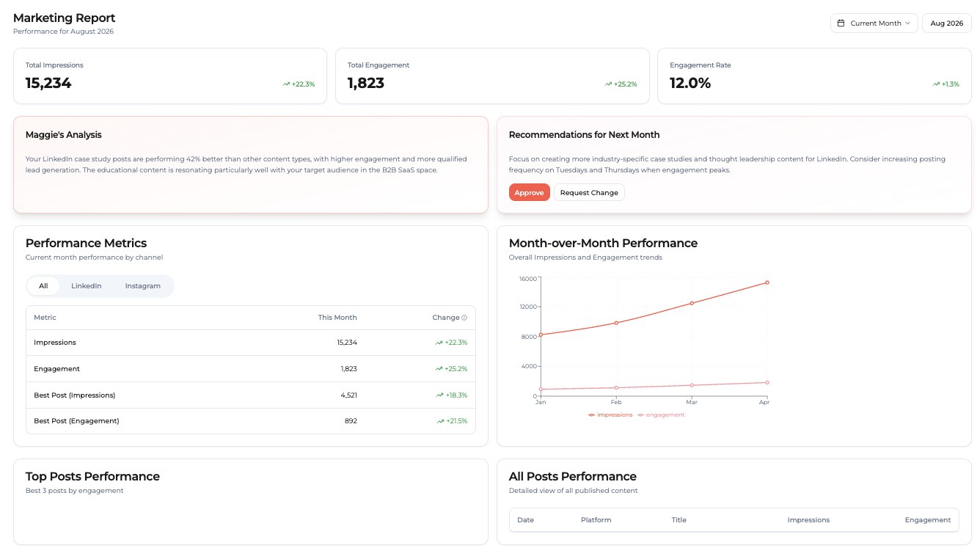Switch to the LinkedIn tab
Image resolution: width=980 pixels, height=559 pixels.
87,286
